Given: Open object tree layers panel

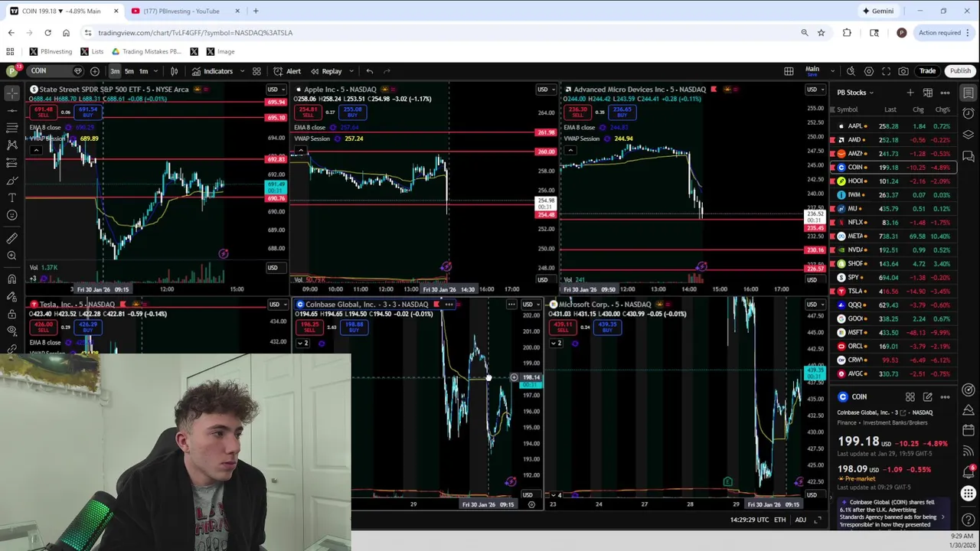Looking at the screenshot, I should click(969, 135).
